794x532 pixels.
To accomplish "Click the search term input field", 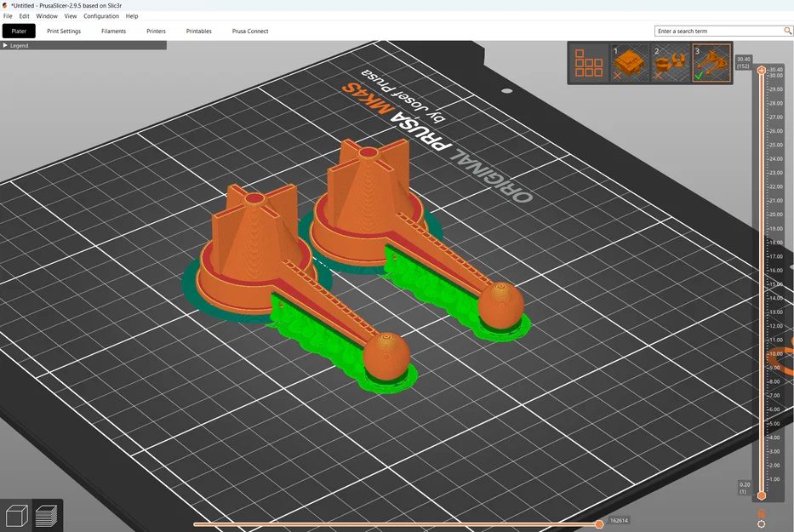I will coord(719,31).
